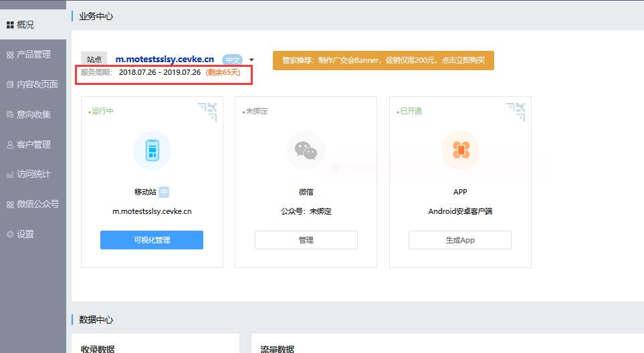Click the 中 language badge beside 移动站
The width and height of the screenshot is (644, 353).
click(164, 192)
